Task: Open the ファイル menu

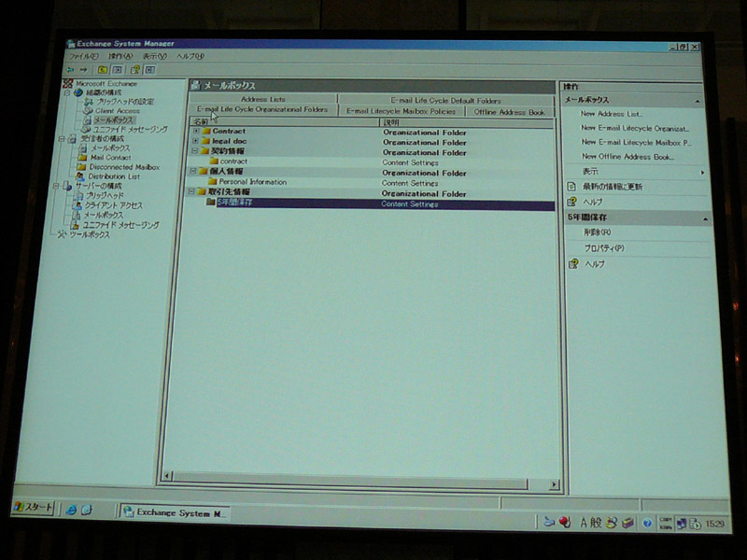Action: [83, 56]
